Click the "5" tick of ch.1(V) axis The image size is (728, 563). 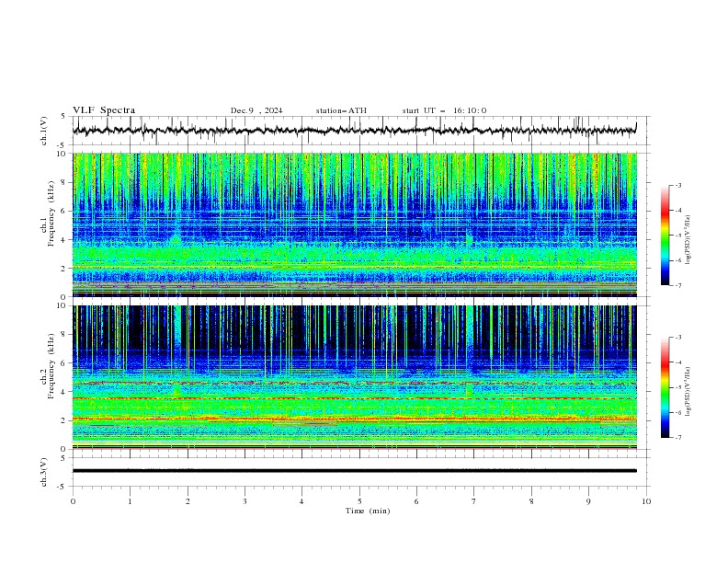(64, 116)
